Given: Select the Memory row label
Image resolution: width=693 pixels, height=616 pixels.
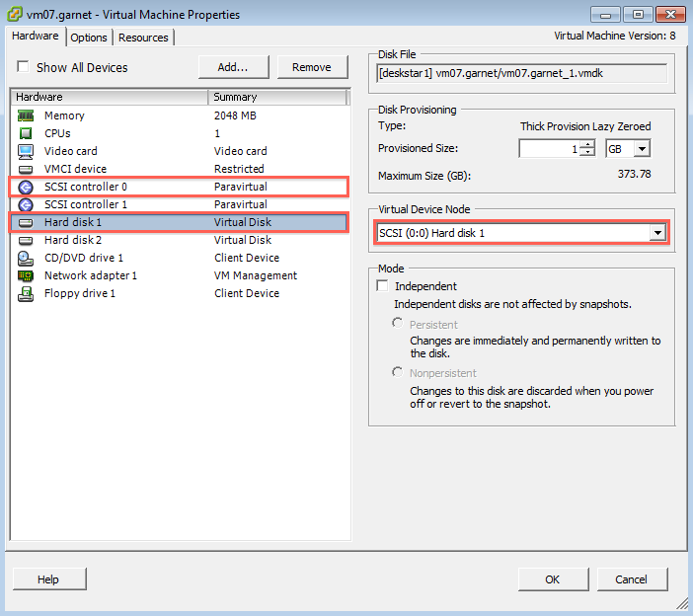Looking at the screenshot, I should pyautogui.click(x=64, y=115).
